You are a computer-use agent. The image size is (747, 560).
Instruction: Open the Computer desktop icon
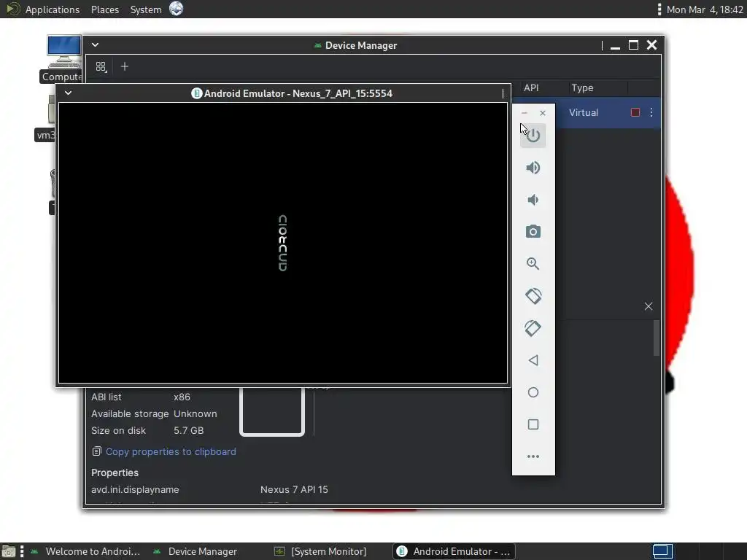pyautogui.click(x=63, y=58)
